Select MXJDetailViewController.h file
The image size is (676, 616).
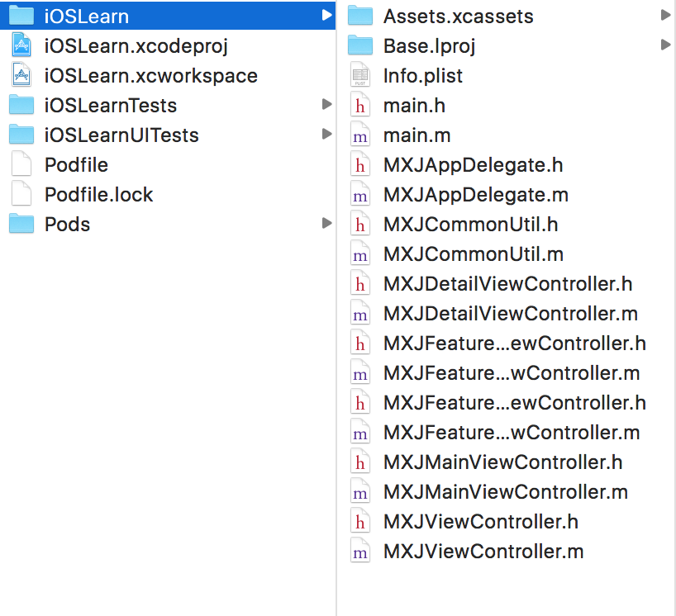coord(507,284)
